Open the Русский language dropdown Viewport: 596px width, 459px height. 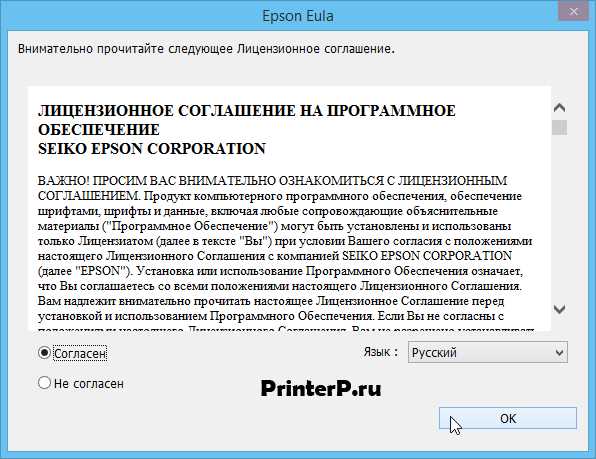click(488, 352)
